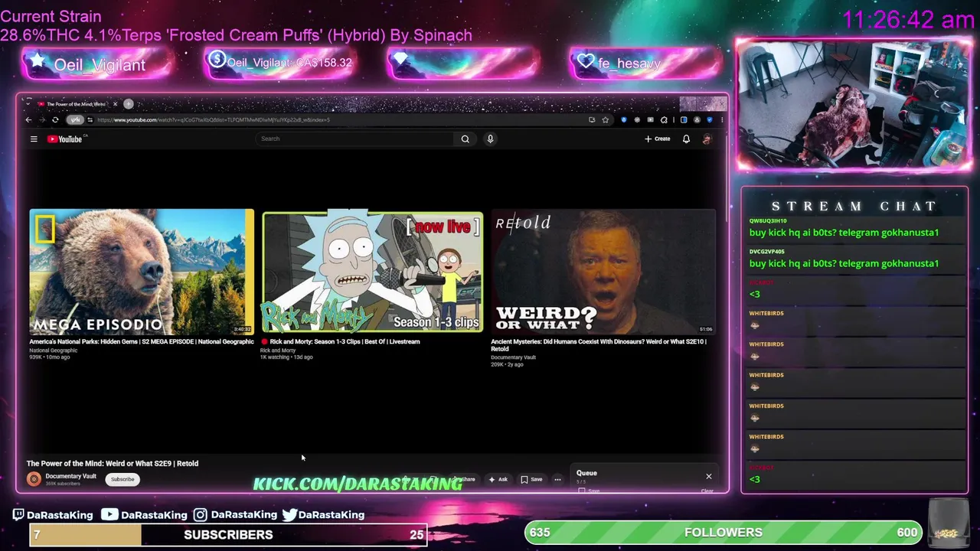This screenshot has width=980, height=551.
Task: Open more actions three-dot menu under video
Action: [x=557, y=480]
